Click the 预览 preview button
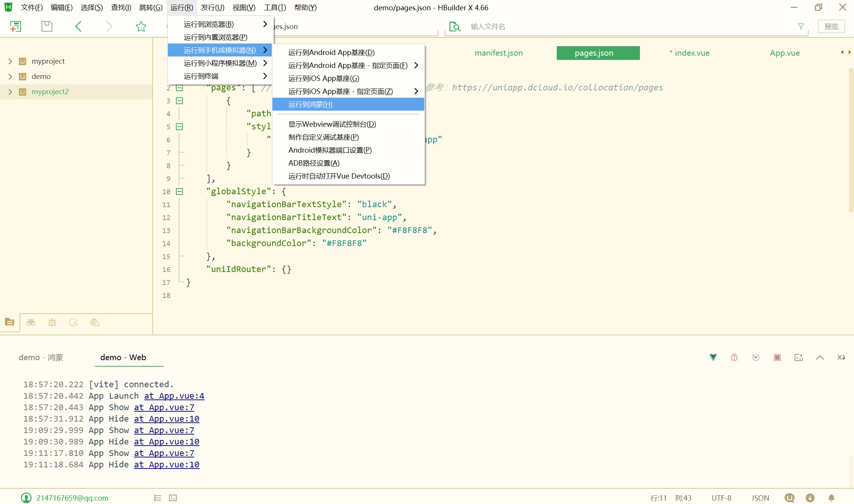 tap(831, 26)
